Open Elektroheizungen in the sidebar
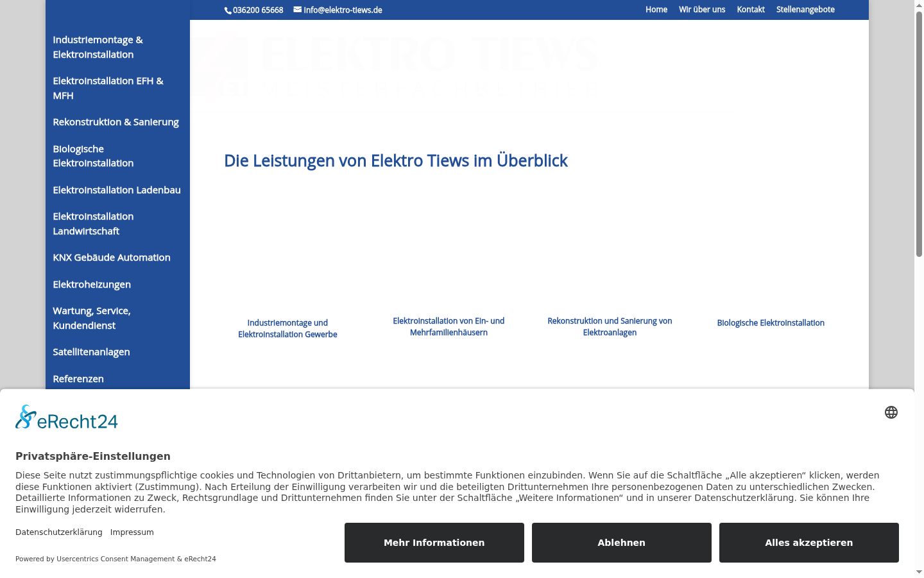 tap(92, 285)
